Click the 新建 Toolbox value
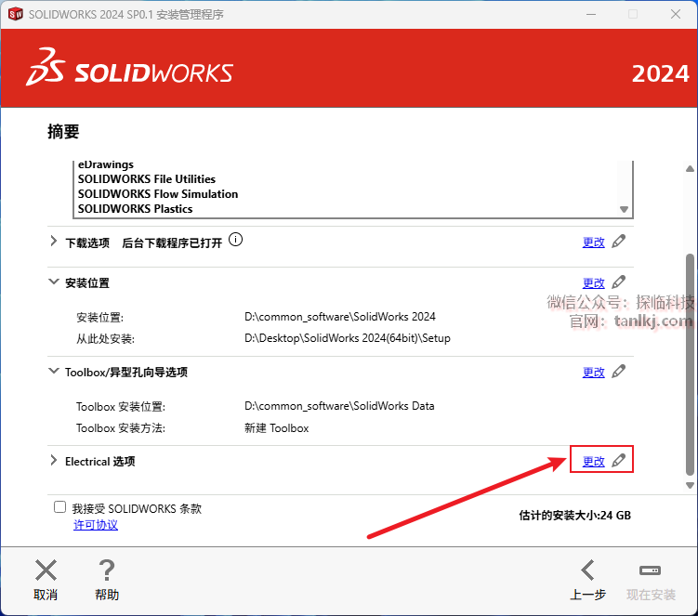The image size is (698, 616). [276, 428]
